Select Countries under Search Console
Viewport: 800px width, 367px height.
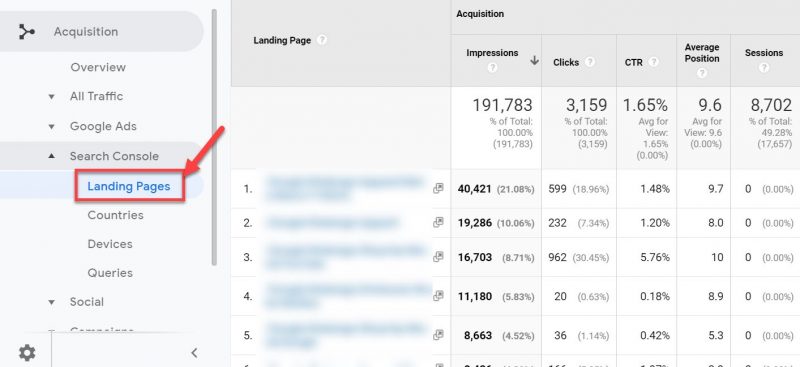[x=115, y=215]
